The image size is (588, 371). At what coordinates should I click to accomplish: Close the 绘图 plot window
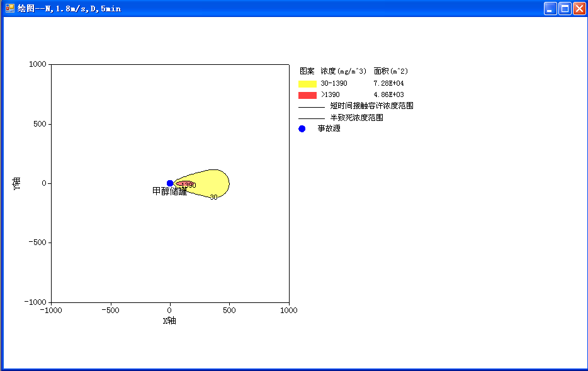click(579, 9)
